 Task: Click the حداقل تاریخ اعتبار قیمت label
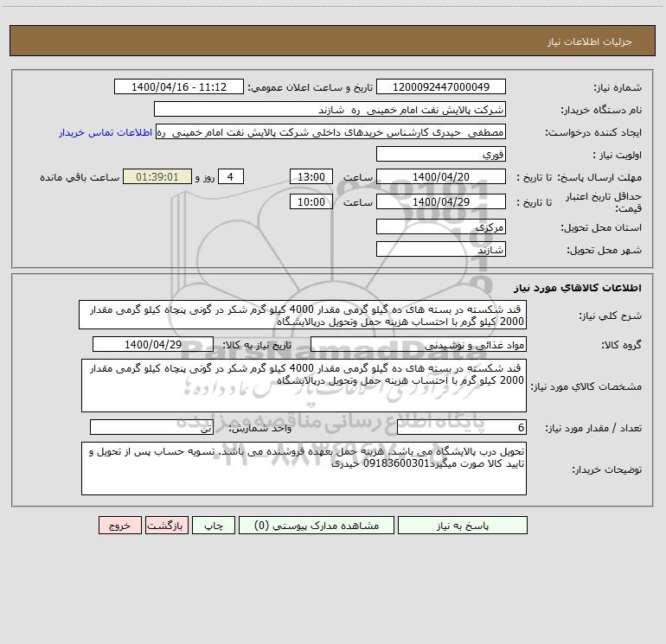point(603,202)
